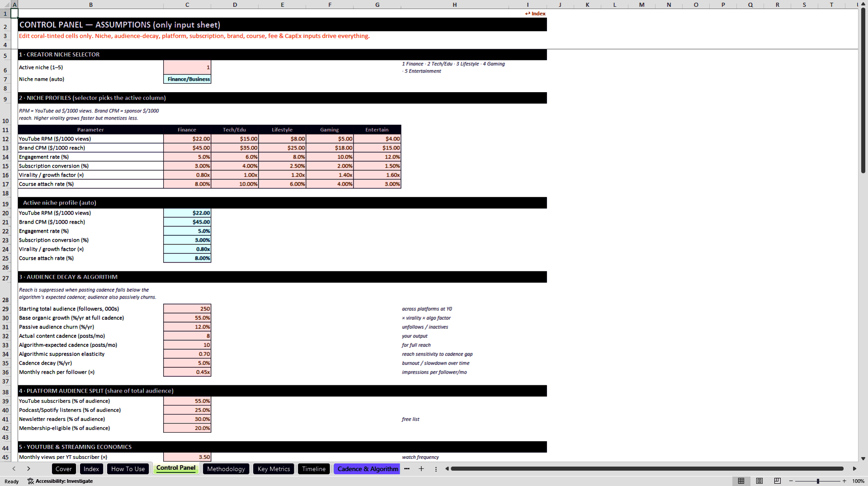Select Membership-eligible 20.0% cell
This screenshot has height=486, width=868.
(x=187, y=428)
